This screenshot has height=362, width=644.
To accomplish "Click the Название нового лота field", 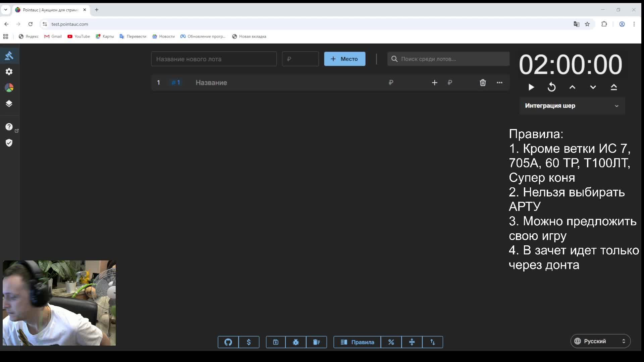I will [214, 59].
